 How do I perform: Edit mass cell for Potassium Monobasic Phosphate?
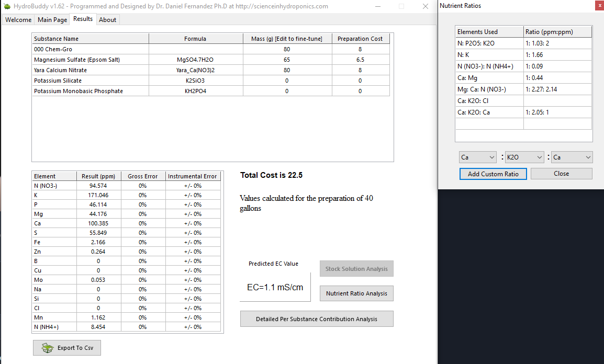(x=287, y=91)
